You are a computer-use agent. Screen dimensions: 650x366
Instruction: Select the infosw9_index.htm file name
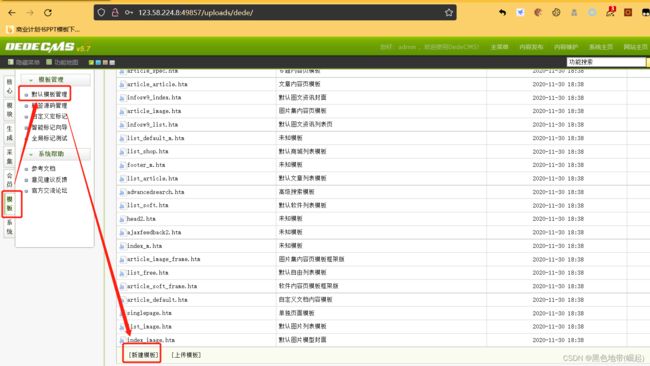click(154, 97)
